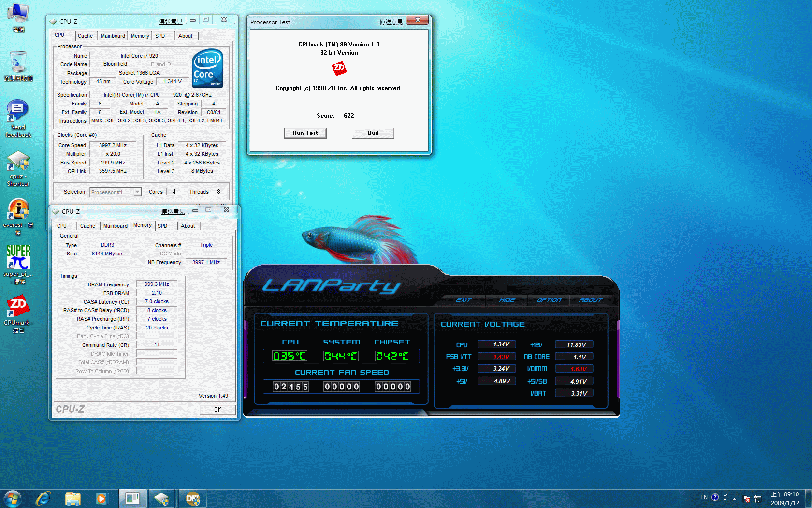Screen dimensions: 812x508
Task: Click the VDIMM voltage value 1.63V
Action: 574,369
